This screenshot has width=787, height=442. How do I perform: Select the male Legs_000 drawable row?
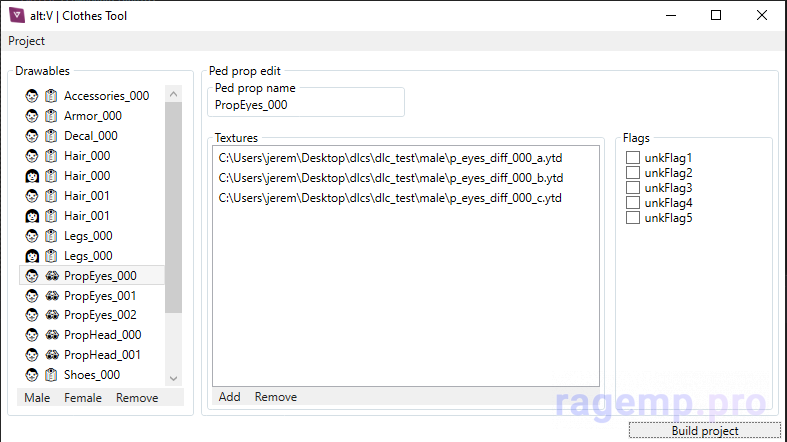pyautogui.click(x=92, y=236)
